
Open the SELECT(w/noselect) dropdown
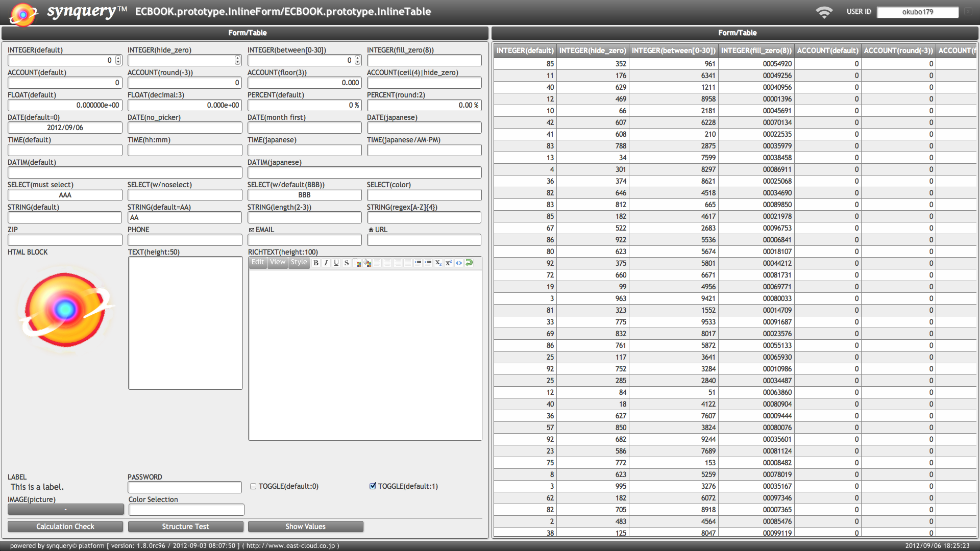pyautogui.click(x=185, y=195)
